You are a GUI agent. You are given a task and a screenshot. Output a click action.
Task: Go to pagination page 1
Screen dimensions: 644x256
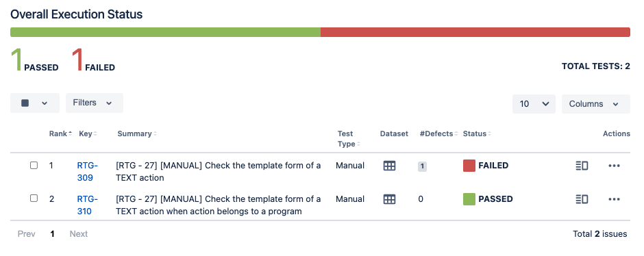(x=52, y=234)
